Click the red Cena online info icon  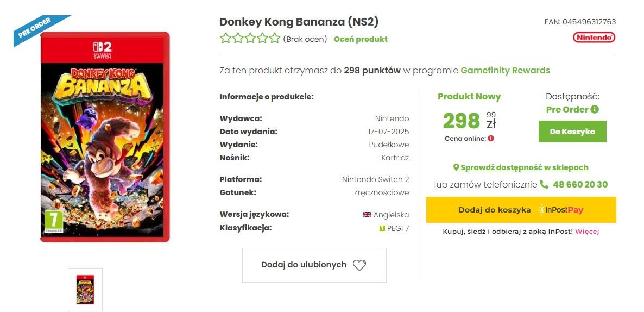click(x=491, y=139)
